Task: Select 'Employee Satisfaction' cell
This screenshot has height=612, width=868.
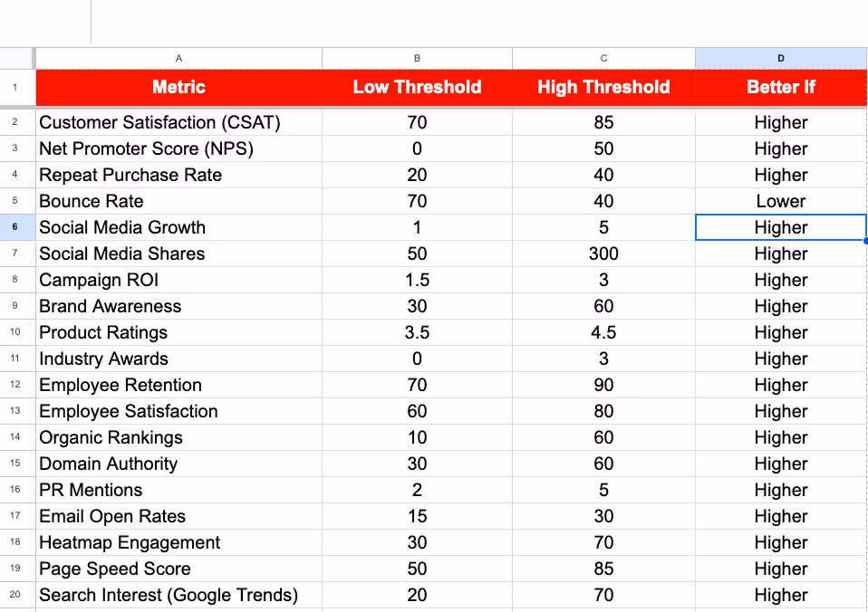Action: pos(178,411)
